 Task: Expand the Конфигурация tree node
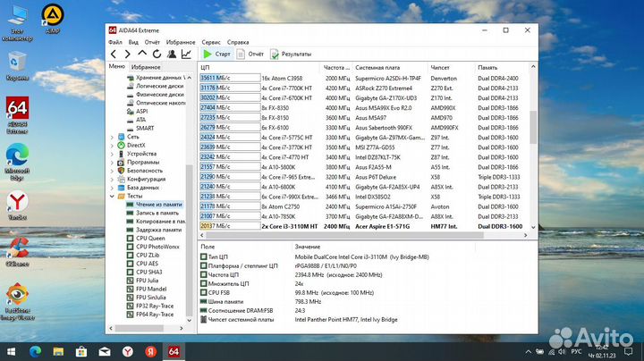pos(112,180)
